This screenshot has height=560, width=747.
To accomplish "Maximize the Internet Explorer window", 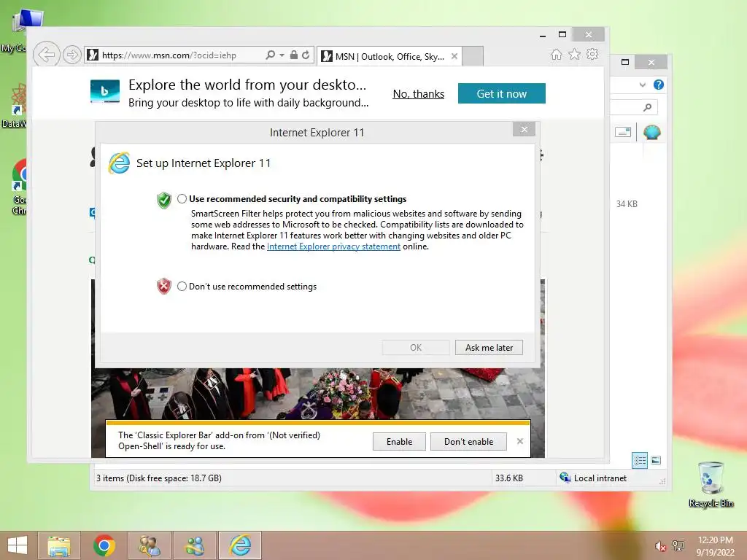I will tap(562, 34).
